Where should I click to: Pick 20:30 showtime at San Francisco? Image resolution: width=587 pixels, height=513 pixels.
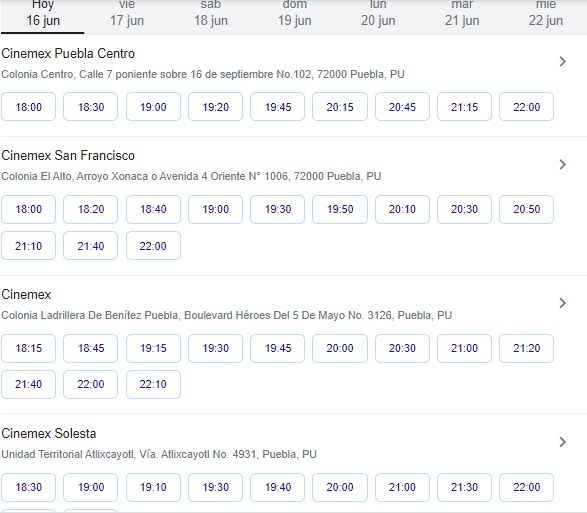click(464, 209)
